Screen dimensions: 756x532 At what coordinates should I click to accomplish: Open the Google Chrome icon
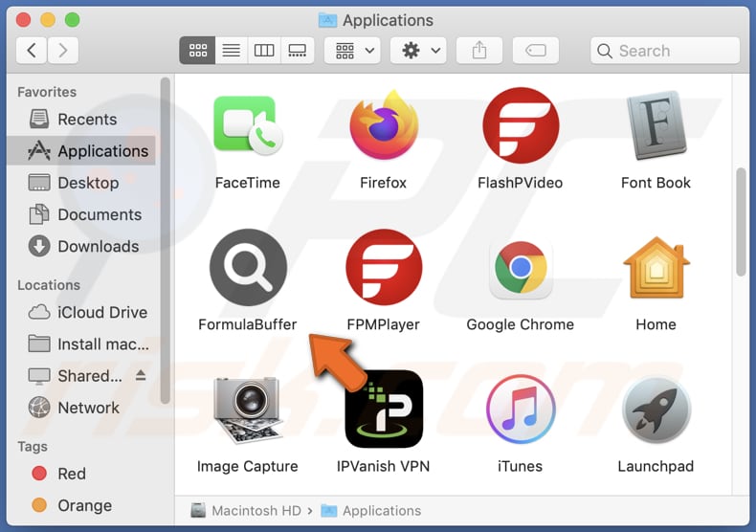tap(521, 268)
